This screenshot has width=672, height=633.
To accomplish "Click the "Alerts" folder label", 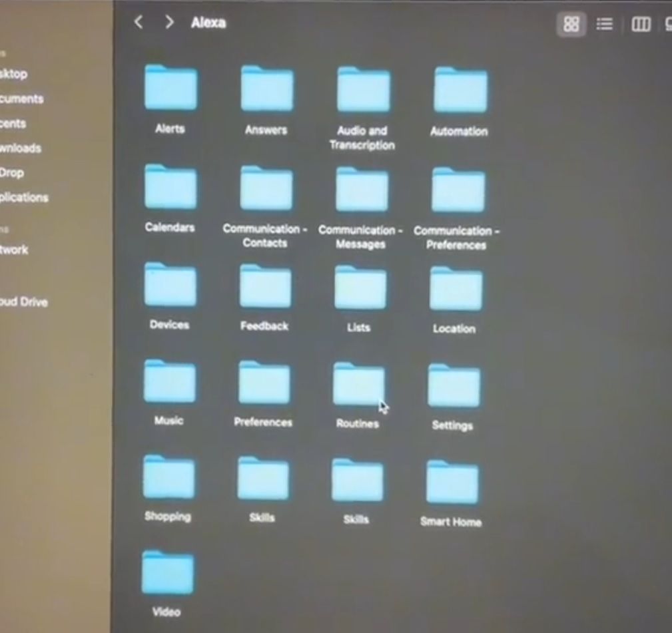I will (170, 128).
